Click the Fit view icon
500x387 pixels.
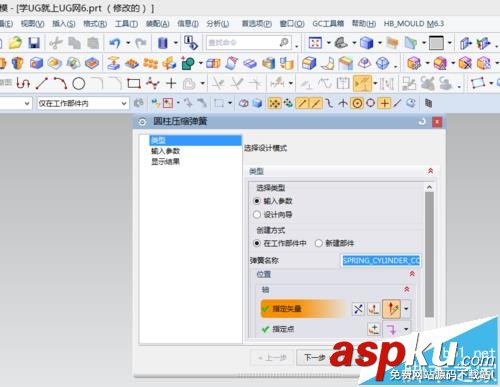(315, 43)
